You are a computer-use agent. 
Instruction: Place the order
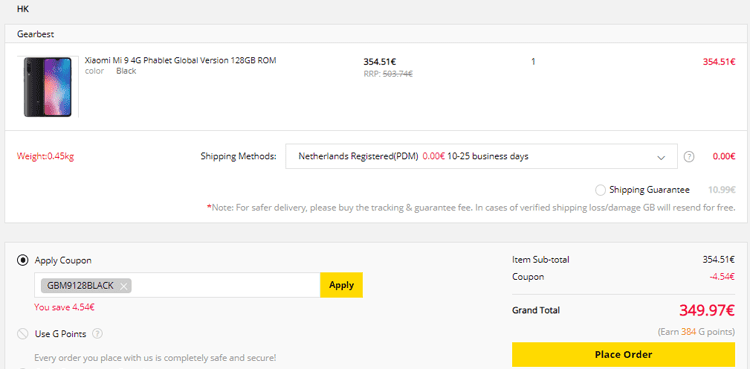623,355
